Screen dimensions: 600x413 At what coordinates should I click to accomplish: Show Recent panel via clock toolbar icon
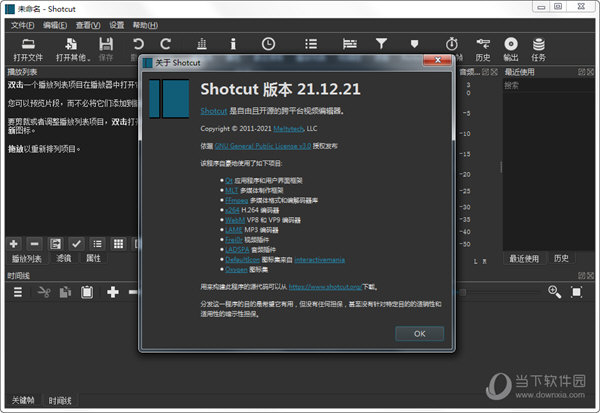(x=268, y=44)
